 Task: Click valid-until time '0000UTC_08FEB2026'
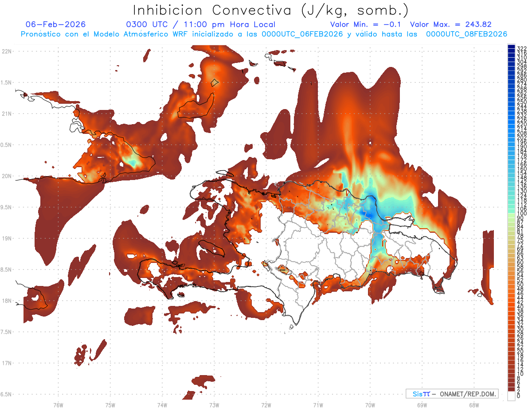tap(466, 34)
